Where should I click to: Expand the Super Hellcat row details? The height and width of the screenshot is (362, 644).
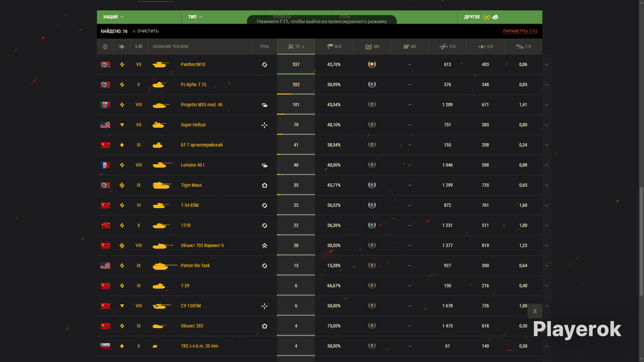pos(547,125)
